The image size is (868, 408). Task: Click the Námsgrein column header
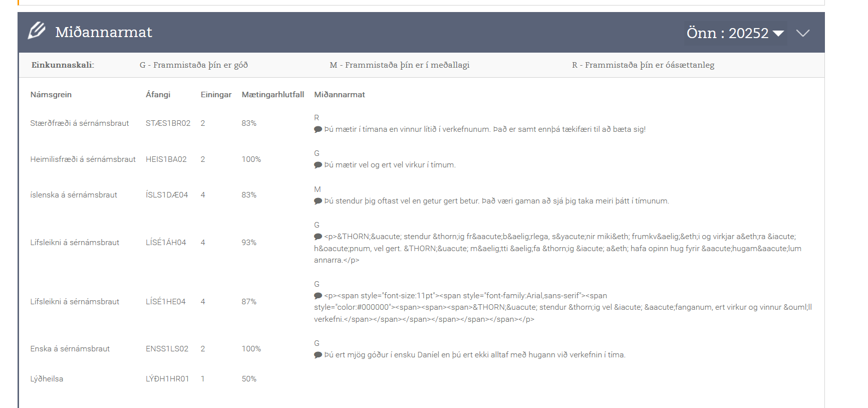[x=51, y=95]
